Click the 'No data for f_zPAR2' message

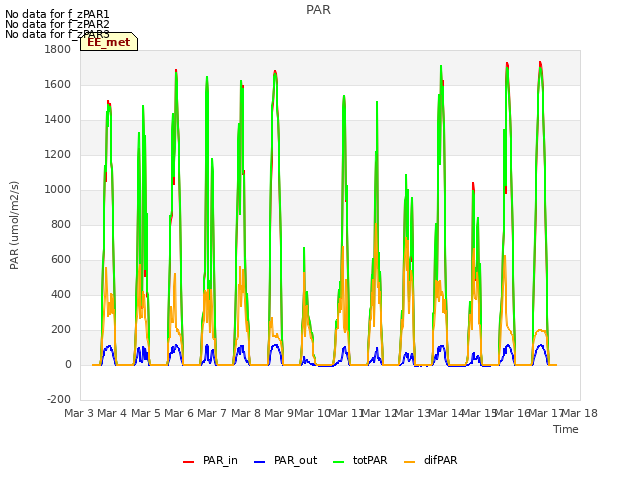tap(57, 24)
